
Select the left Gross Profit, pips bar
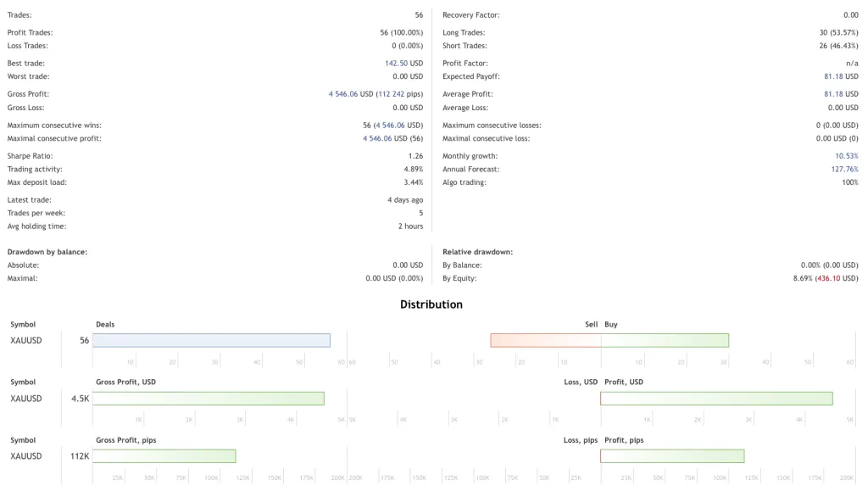pyautogui.click(x=164, y=456)
